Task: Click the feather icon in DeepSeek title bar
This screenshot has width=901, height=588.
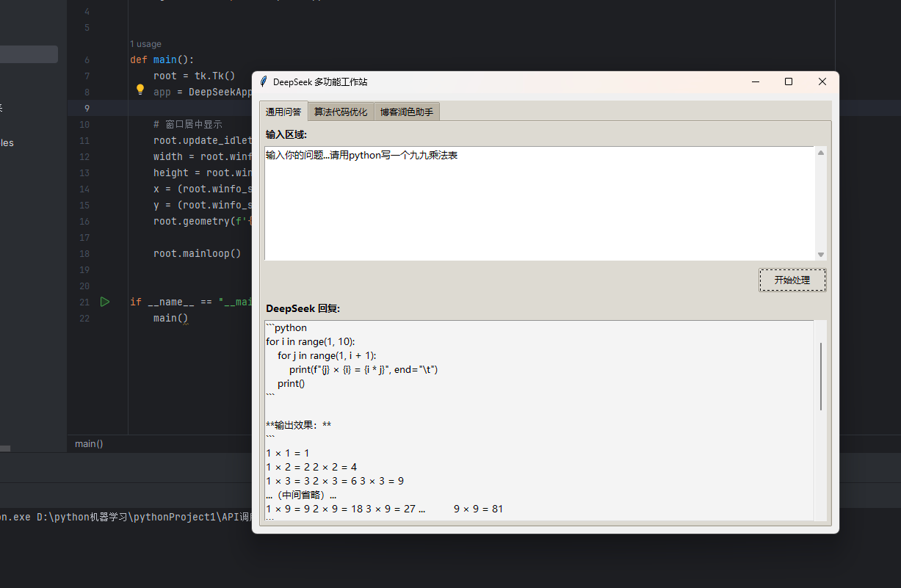Action: pyautogui.click(x=264, y=81)
